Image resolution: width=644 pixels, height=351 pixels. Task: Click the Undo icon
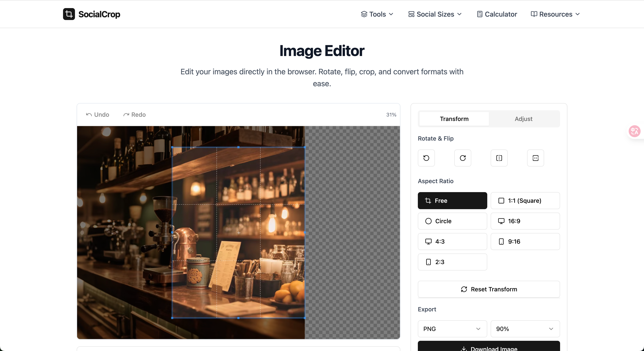89,115
